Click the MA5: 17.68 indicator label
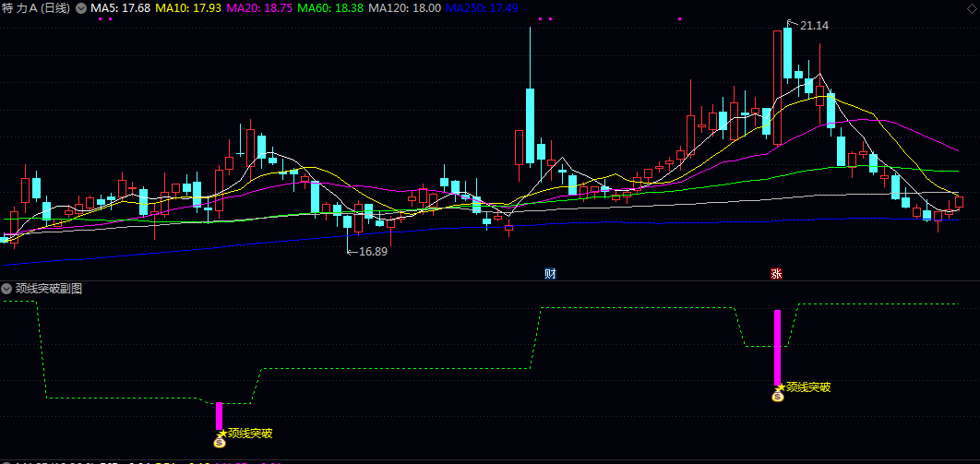This screenshot has height=464, width=980. pyautogui.click(x=120, y=8)
